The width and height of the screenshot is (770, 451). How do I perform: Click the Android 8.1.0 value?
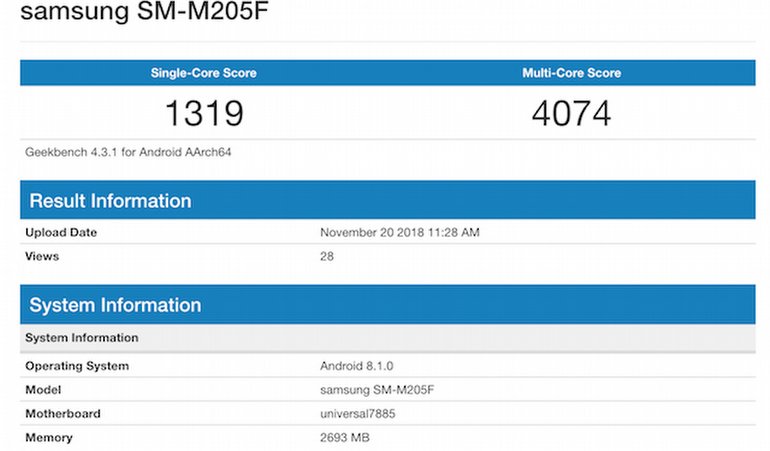pos(351,366)
